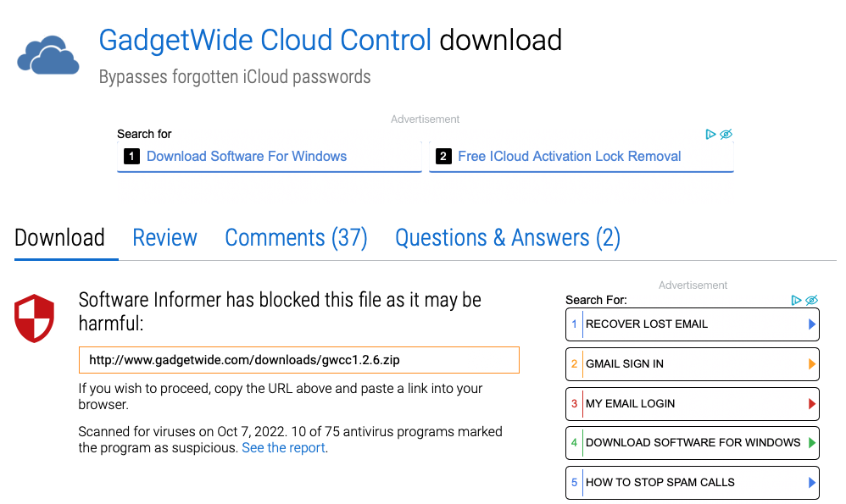Click the blue cloud app logo
Viewport: 846px width, 504px height.
48,56
